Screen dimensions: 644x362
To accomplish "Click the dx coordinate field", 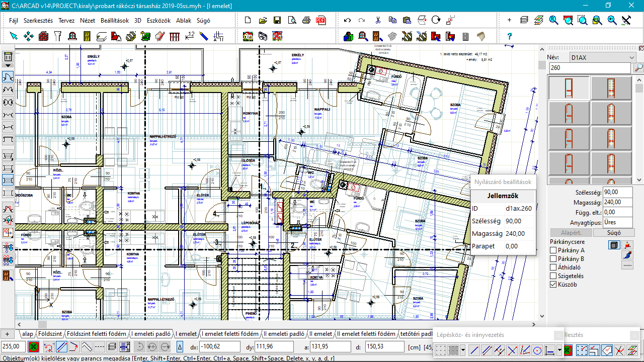I will 219,347.
